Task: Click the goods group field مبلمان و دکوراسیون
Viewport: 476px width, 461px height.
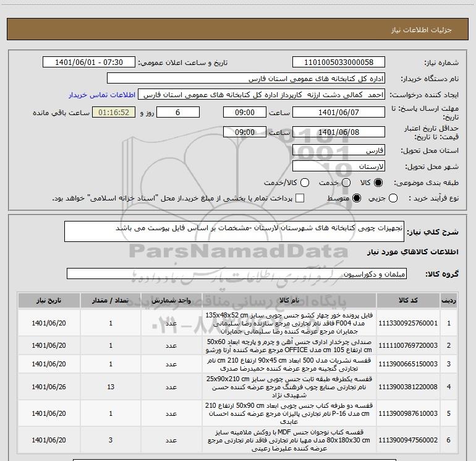Action: point(237,274)
